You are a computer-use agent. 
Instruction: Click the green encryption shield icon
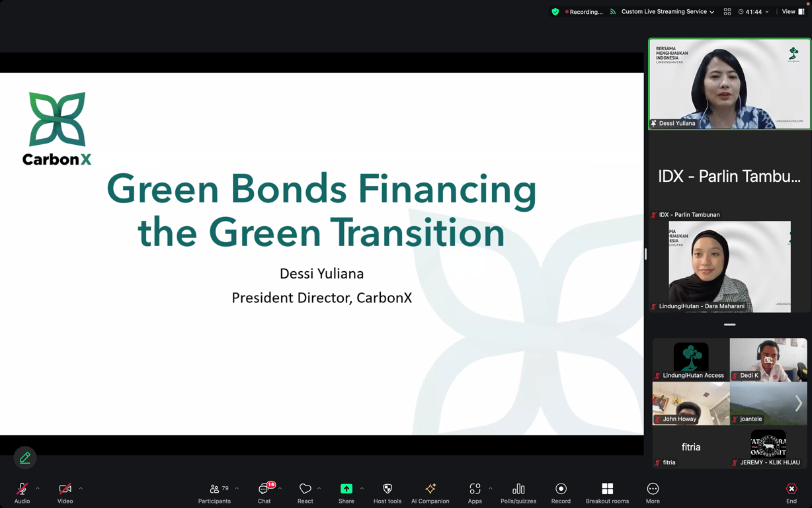coord(555,12)
